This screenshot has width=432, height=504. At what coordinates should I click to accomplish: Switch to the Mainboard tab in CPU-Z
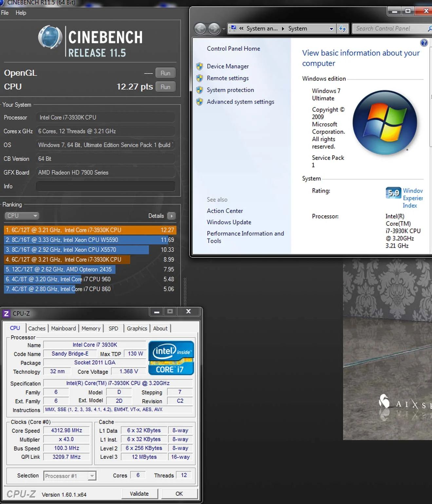coord(64,328)
